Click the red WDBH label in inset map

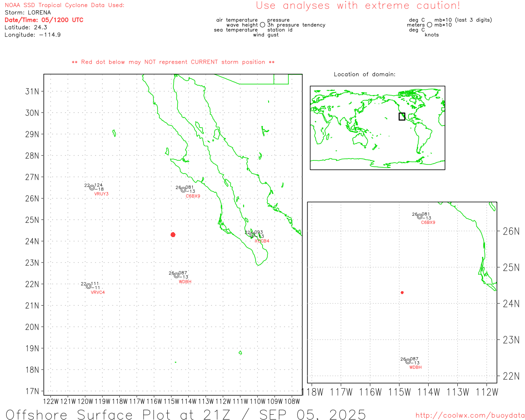pos(415,367)
